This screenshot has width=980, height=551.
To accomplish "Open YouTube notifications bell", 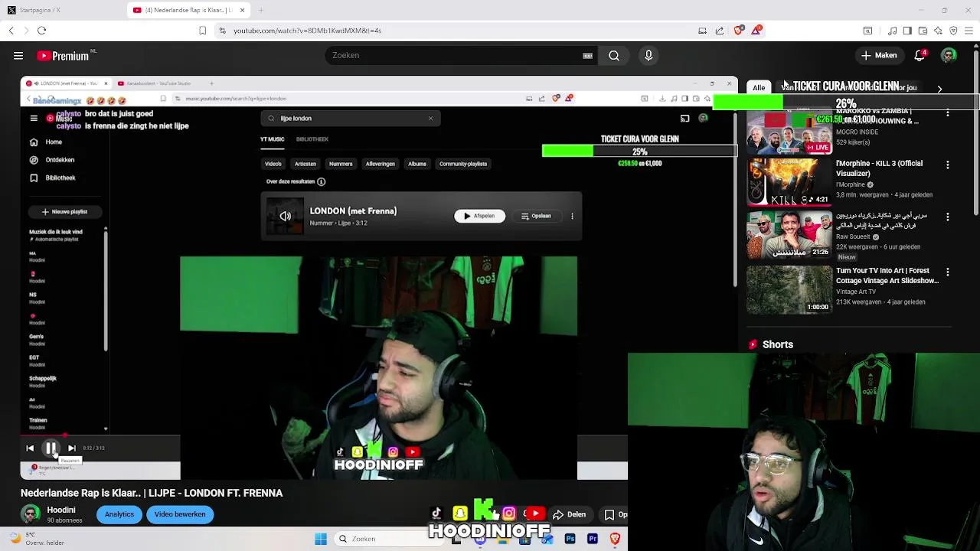I will (920, 55).
